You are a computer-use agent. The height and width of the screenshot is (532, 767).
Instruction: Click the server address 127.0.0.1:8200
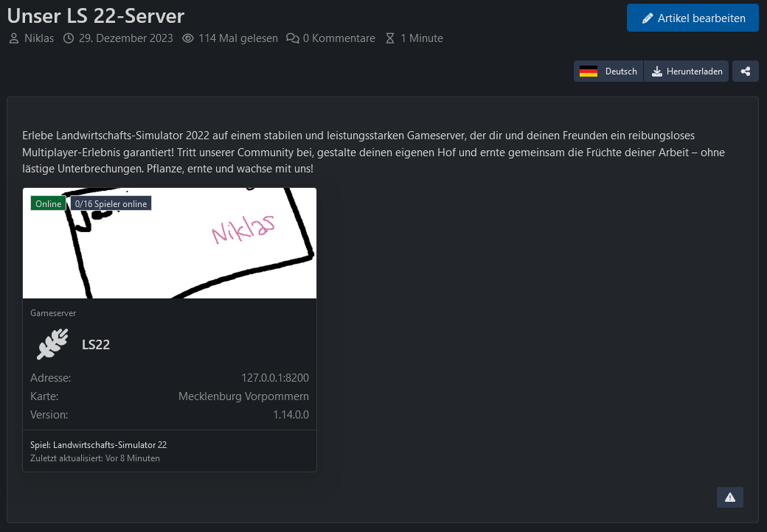click(x=274, y=378)
